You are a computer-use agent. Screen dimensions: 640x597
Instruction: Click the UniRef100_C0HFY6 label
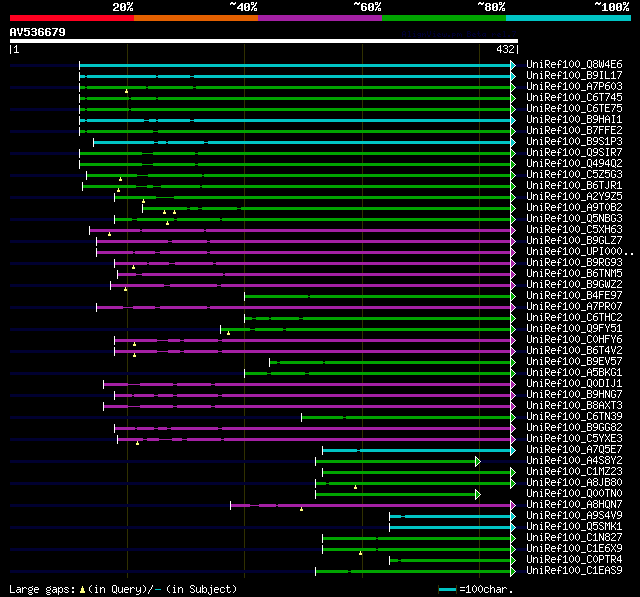[x=574, y=340]
